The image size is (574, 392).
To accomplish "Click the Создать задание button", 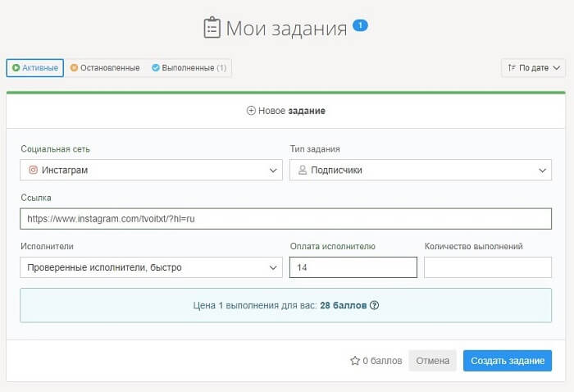I will point(508,361).
